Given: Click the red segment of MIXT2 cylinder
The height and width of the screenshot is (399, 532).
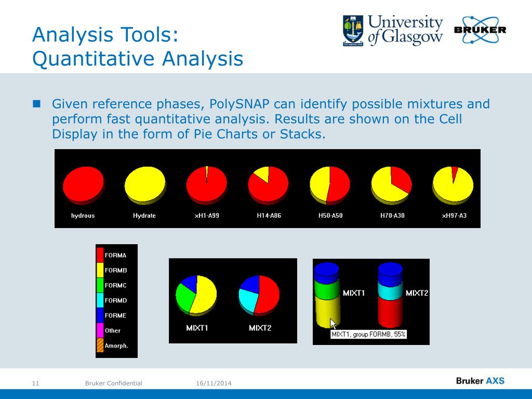Looking at the screenshot, I should point(391,313).
